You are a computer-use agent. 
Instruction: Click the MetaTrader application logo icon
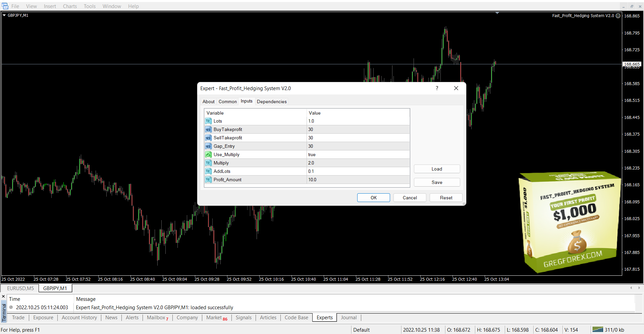pyautogui.click(x=5, y=6)
